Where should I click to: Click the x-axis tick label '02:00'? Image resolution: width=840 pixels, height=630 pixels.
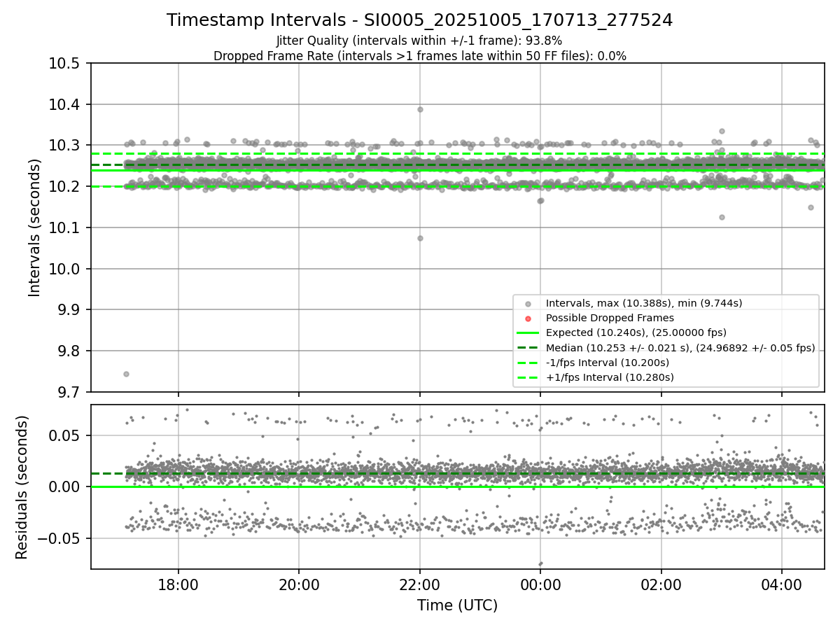tap(661, 586)
